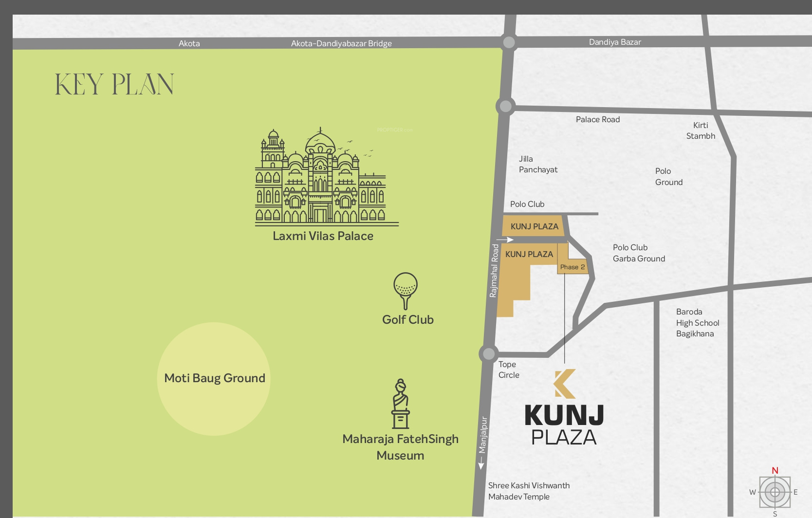Click the gold K logo above KUNJ
This screenshot has height=518, width=812.
(x=565, y=384)
